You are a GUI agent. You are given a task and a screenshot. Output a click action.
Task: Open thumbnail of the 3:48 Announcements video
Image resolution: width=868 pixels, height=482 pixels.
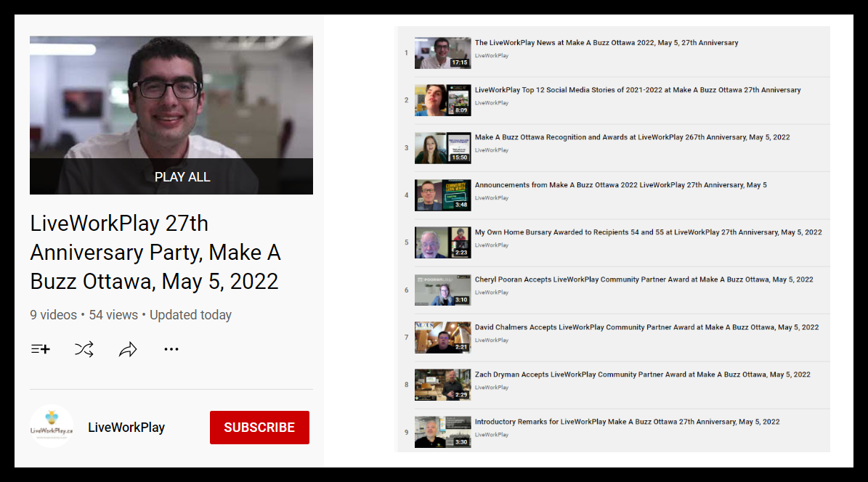(443, 195)
